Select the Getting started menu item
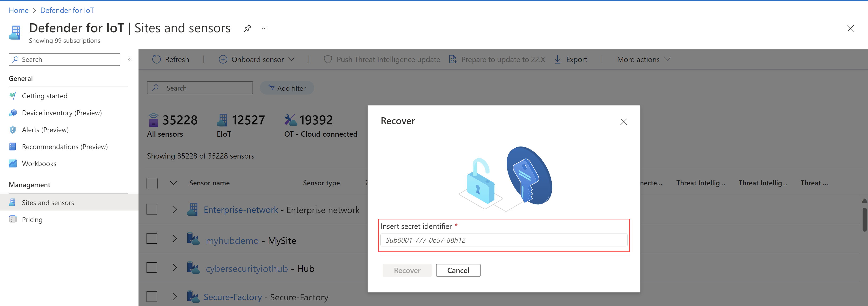 pos(44,95)
